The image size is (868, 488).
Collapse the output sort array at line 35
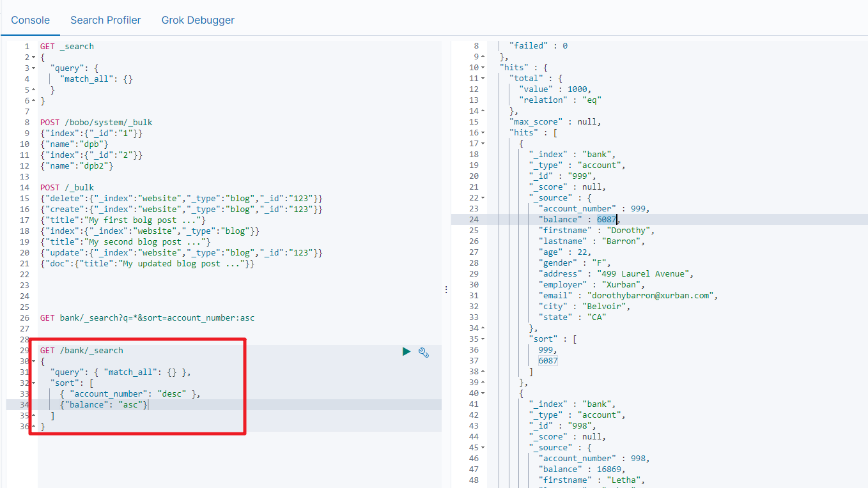pyautogui.click(x=483, y=339)
